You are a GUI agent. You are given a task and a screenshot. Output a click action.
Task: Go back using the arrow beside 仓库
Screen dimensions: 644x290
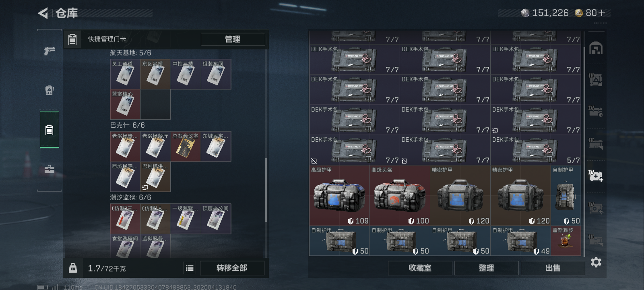click(43, 13)
